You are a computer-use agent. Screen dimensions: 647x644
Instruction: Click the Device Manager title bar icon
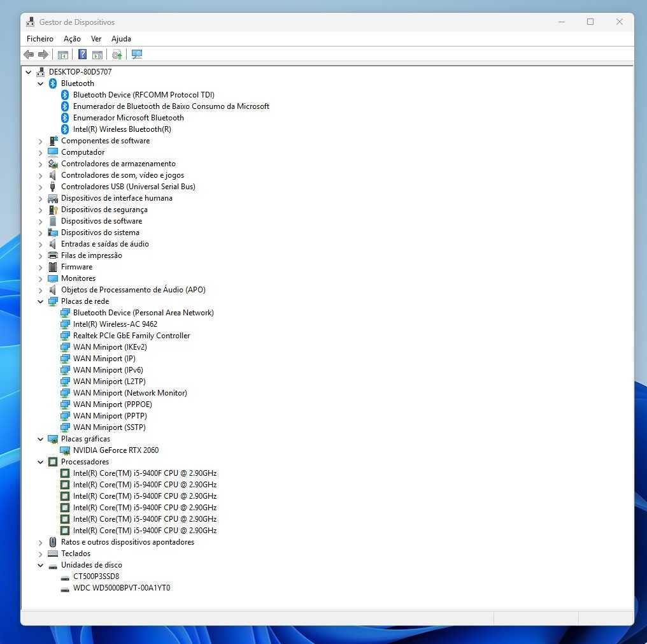(30, 22)
